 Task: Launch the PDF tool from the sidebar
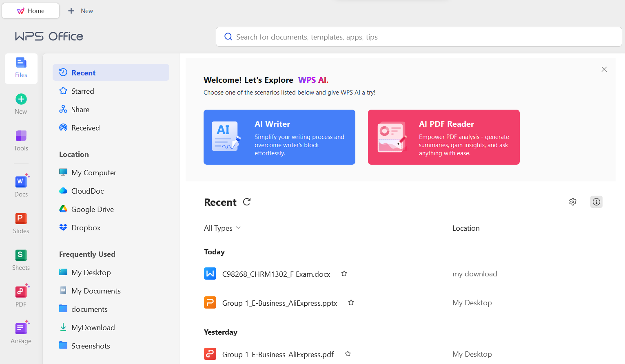click(x=21, y=295)
